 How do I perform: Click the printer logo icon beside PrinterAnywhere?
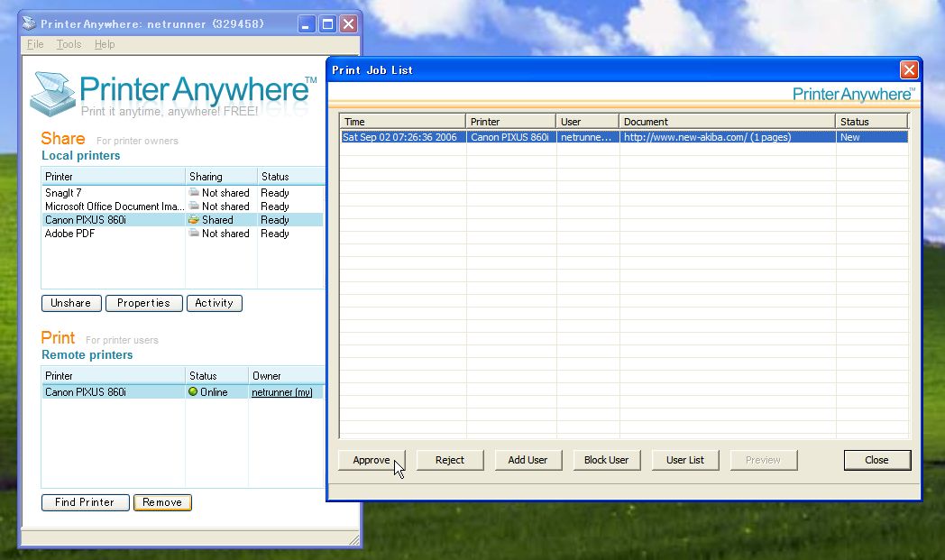click(53, 94)
